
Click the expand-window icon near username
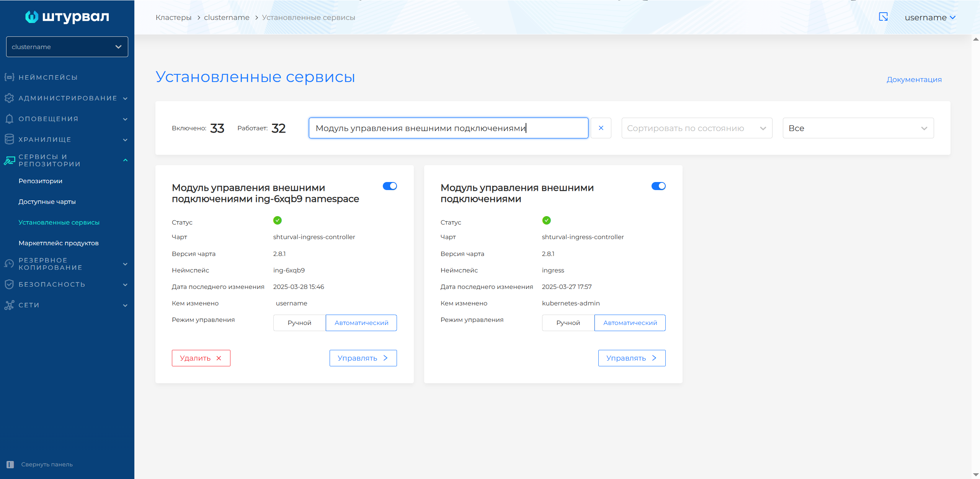tap(883, 17)
